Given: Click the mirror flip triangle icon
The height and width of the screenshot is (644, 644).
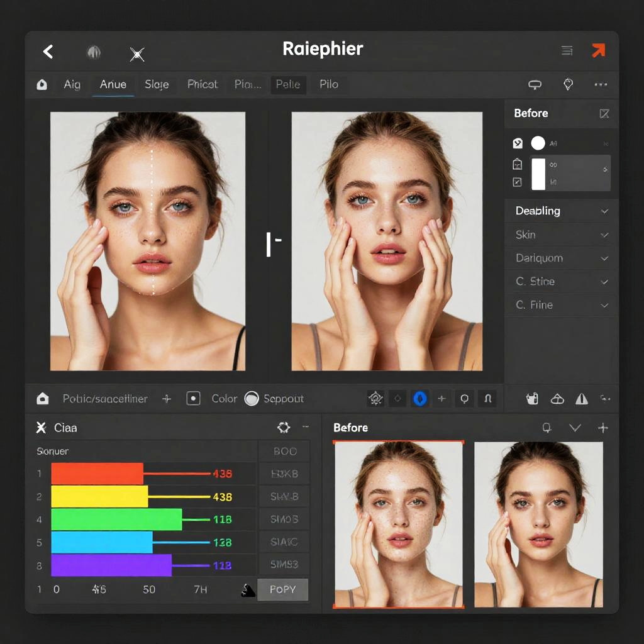Looking at the screenshot, I should coord(582,398).
